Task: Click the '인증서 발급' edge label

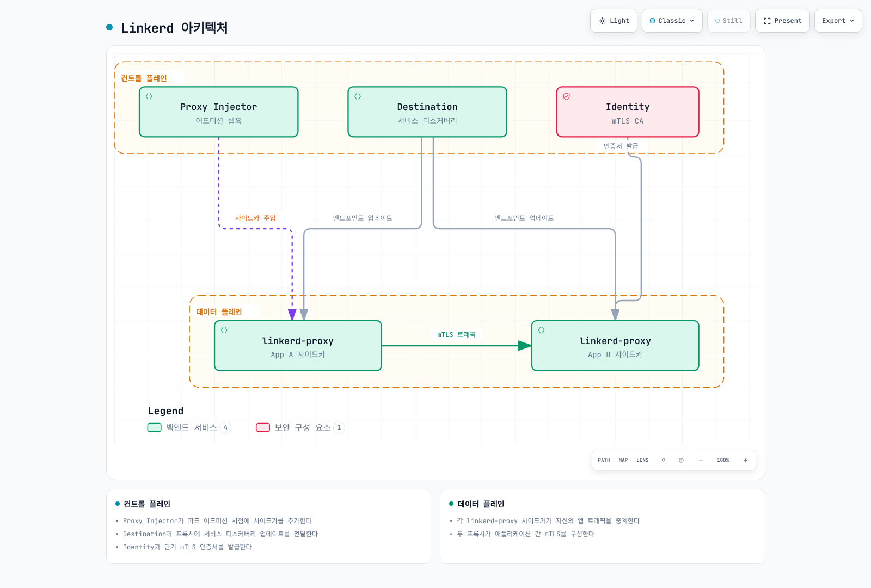Action: [621, 146]
